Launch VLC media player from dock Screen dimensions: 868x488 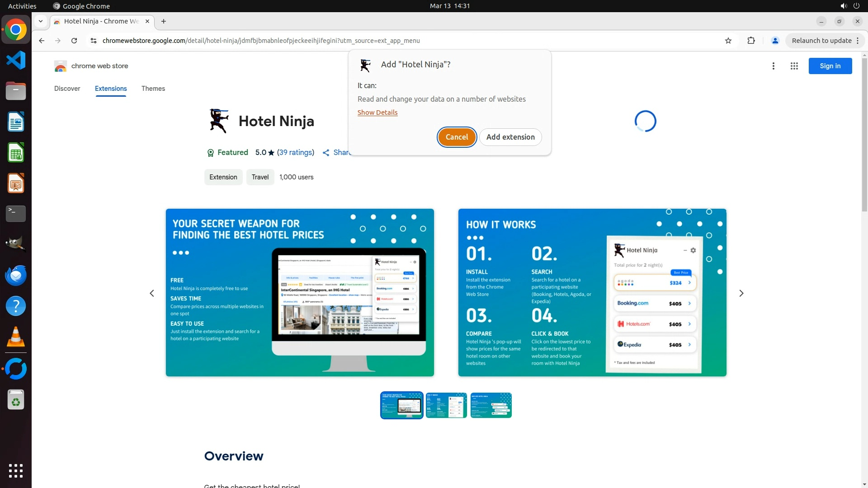click(16, 337)
